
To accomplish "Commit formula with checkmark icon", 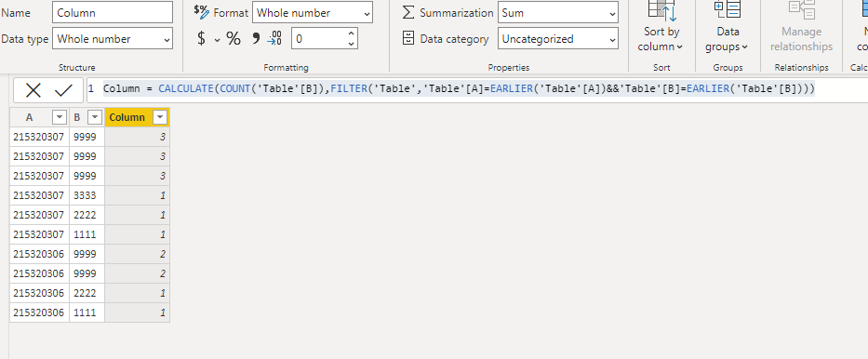I will click(63, 90).
